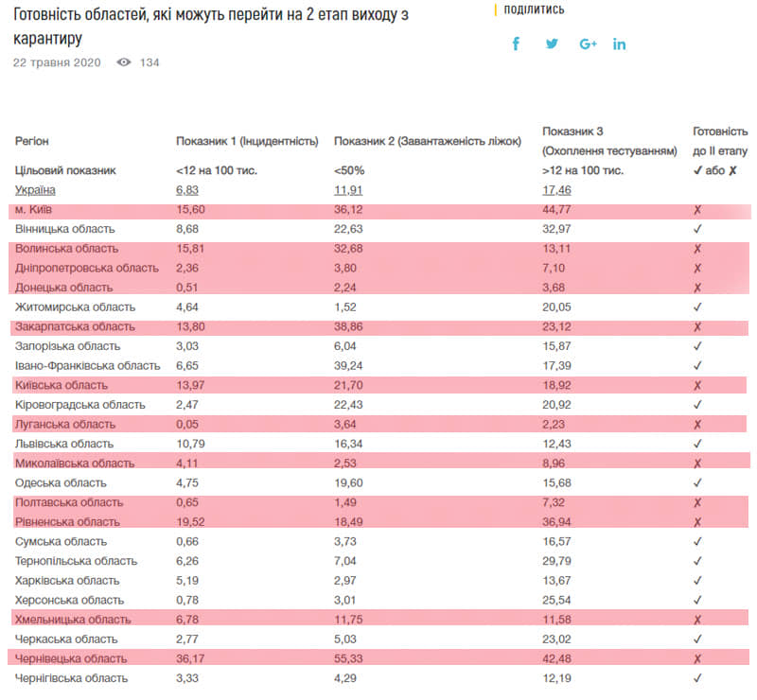Select the Львівська область row name
This screenshot has height=700, width=757.
click(64, 444)
